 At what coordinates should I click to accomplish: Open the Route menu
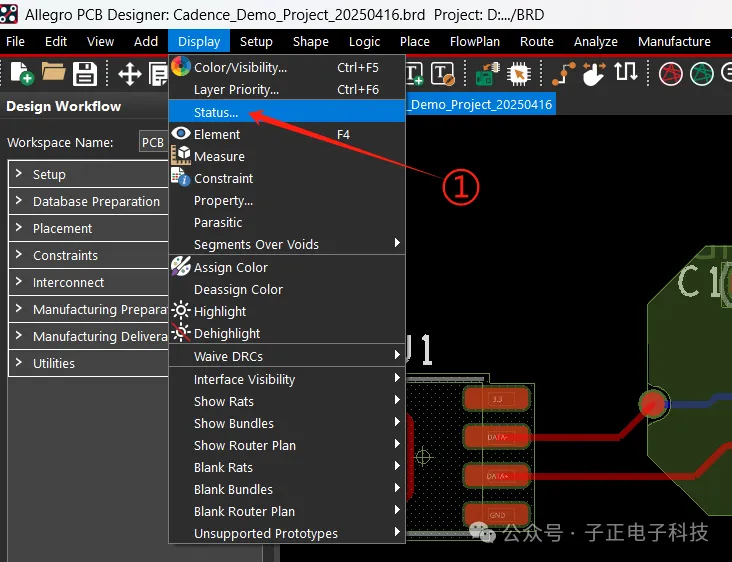click(x=537, y=42)
